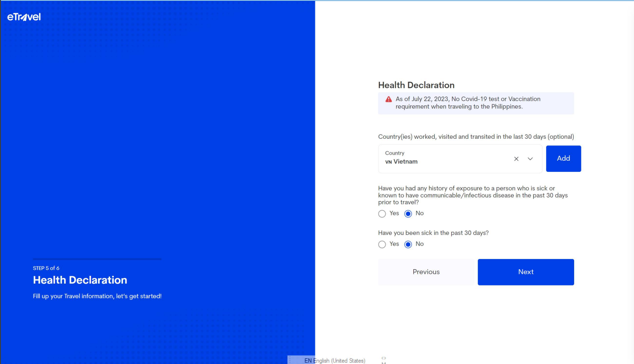The width and height of the screenshot is (634, 364).
Task: Select Yes for exposure to sick person
Action: (382, 214)
